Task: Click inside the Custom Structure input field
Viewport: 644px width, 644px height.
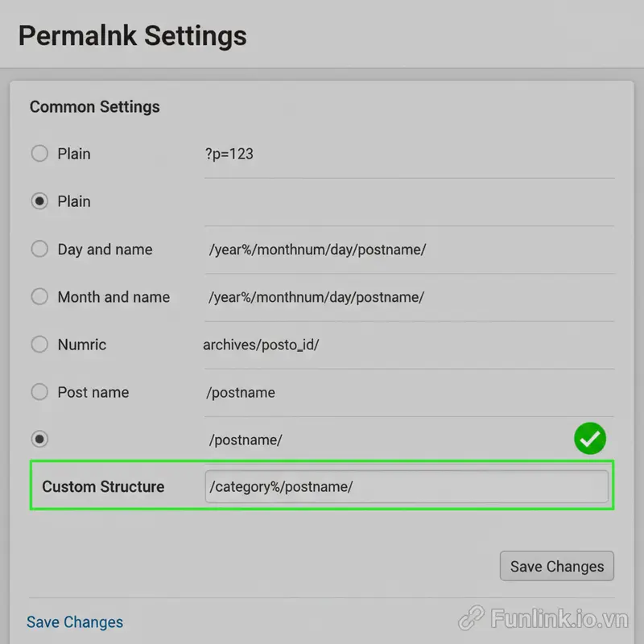Action: pyautogui.click(x=407, y=486)
